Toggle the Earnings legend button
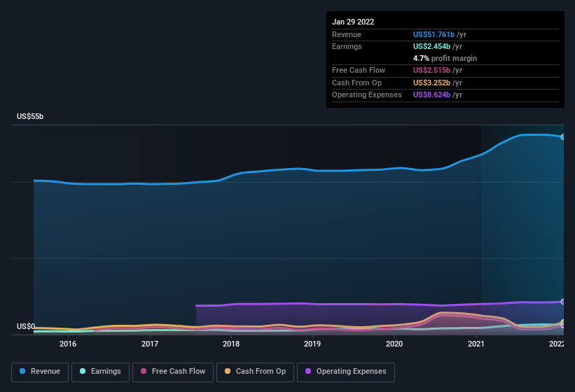Viewport: 575px width, 392px height. coord(100,372)
